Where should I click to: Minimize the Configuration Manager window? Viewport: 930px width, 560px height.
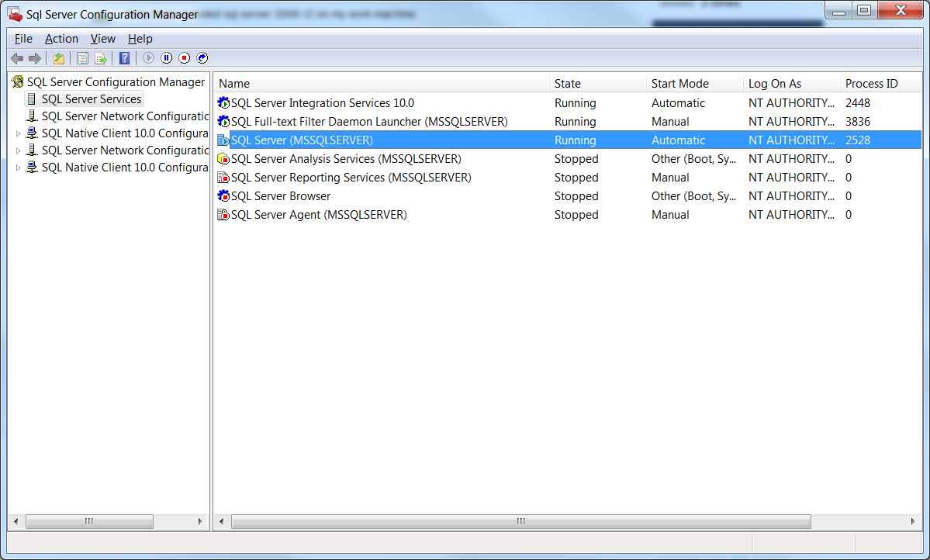838,11
